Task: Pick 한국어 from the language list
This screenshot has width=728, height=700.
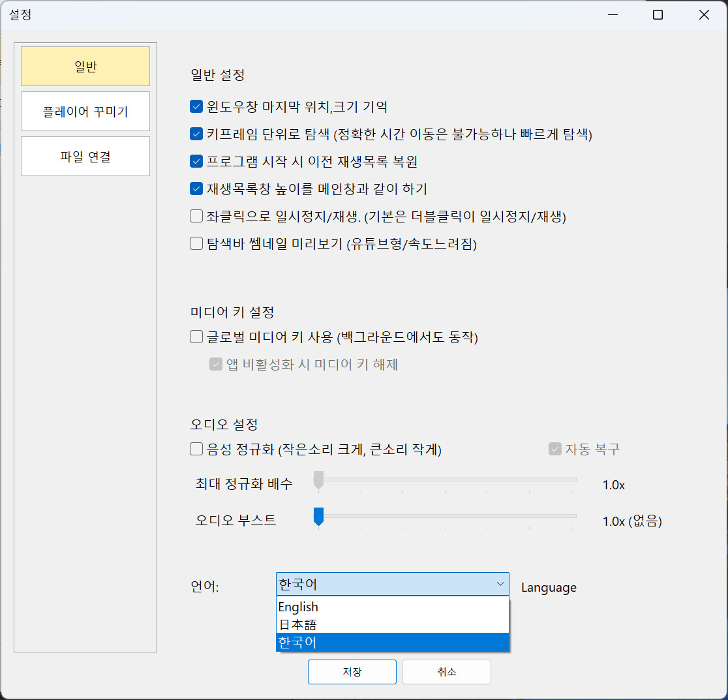Action: (x=392, y=642)
